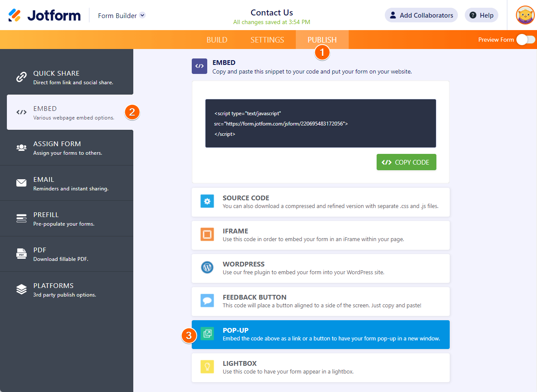Image resolution: width=537 pixels, height=392 pixels.
Task: Expand the SOURCE CODE option
Action: (x=321, y=202)
